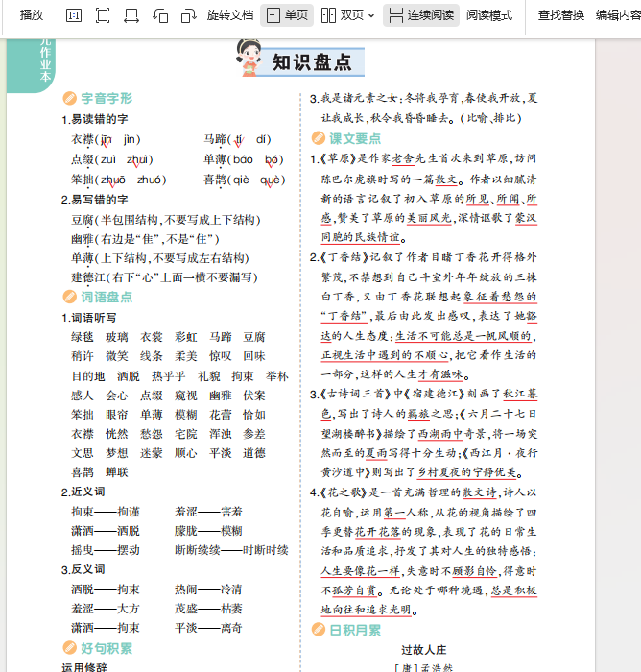Click the paragraph starting 2.《丁香结》记叙
This screenshot has width=641, height=672.
[424, 316]
